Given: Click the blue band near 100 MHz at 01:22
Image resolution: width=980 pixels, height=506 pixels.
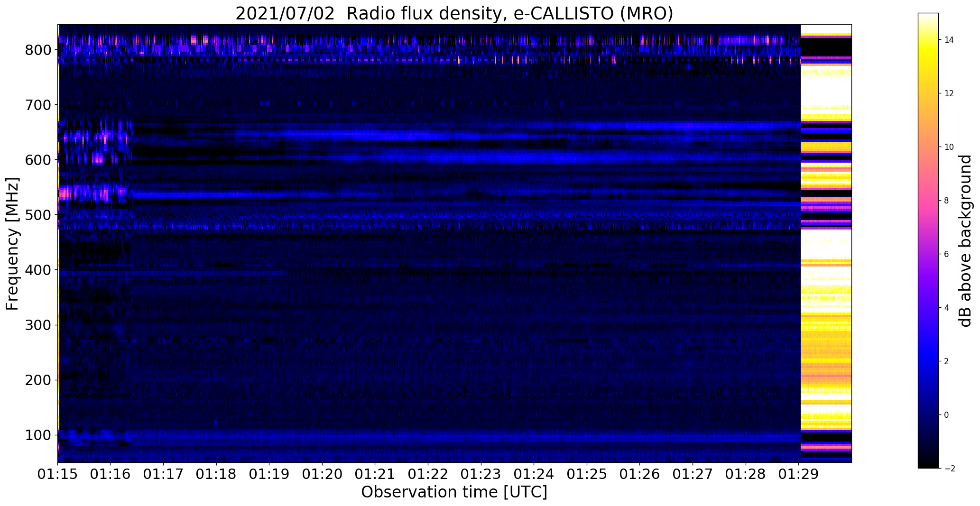Looking at the screenshot, I should (x=428, y=437).
